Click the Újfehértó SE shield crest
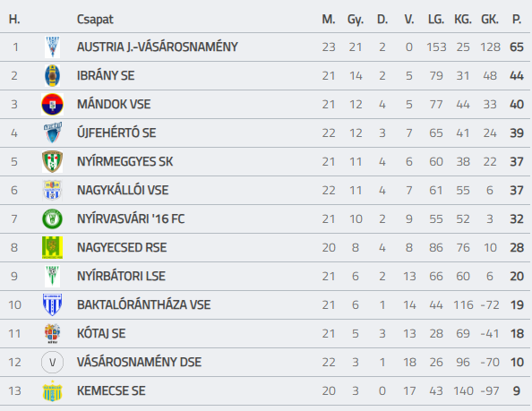This screenshot has width=532, height=411. (52, 133)
